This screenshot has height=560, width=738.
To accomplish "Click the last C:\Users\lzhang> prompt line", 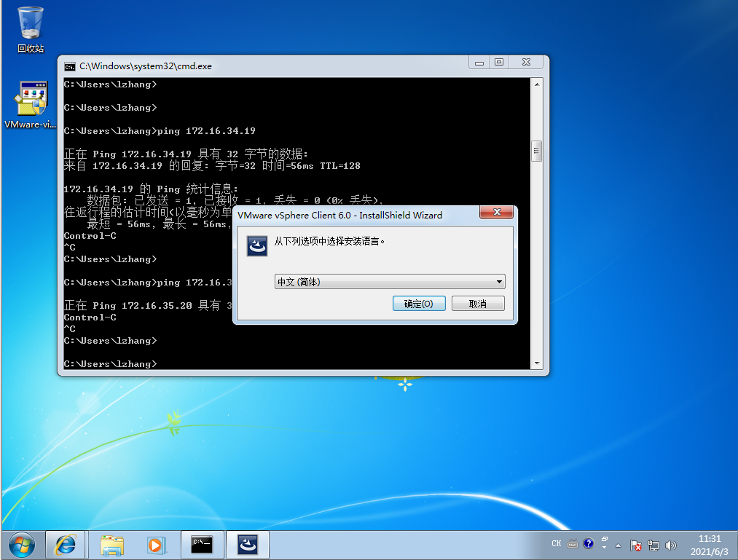I will click(111, 364).
